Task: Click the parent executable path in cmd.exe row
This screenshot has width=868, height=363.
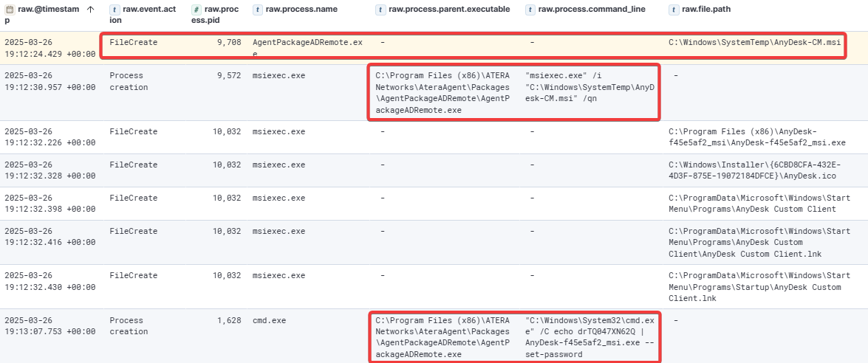Action: point(442,337)
